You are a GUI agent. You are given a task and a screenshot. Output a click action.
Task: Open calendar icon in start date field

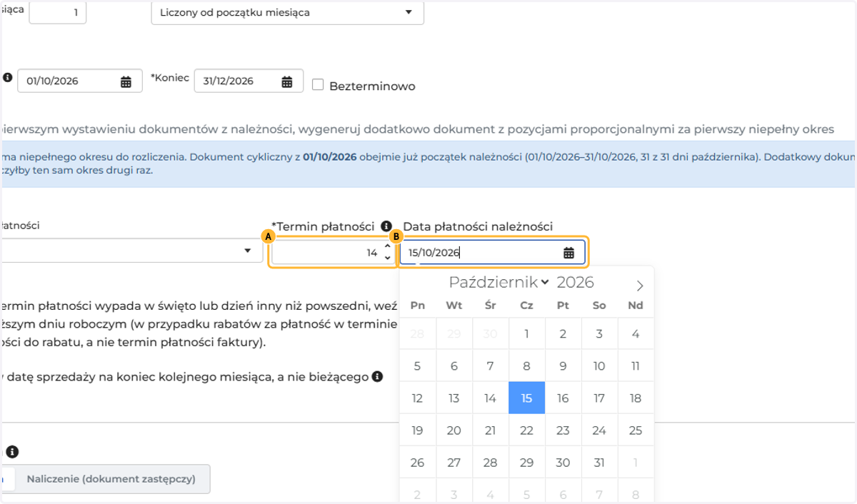pyautogui.click(x=126, y=81)
